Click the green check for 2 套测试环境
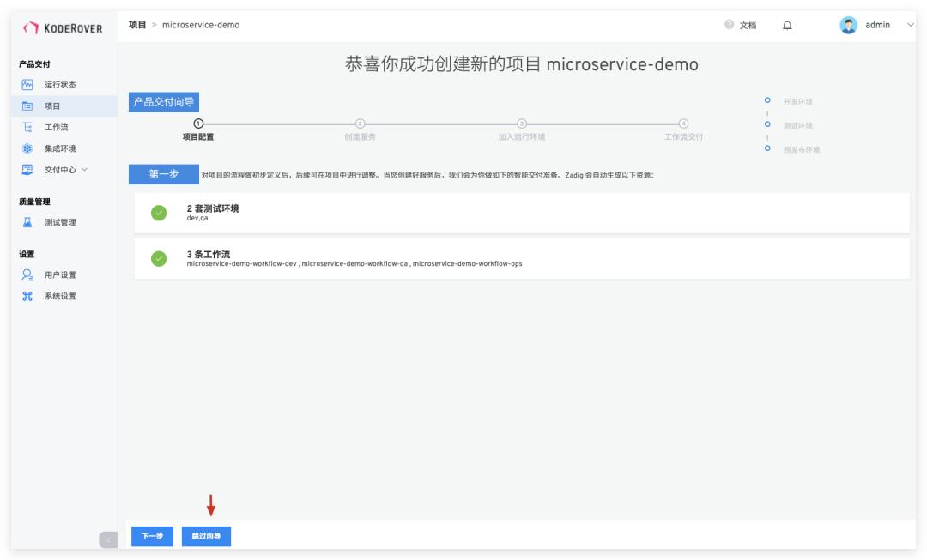This screenshot has height=560, width=927. (159, 213)
